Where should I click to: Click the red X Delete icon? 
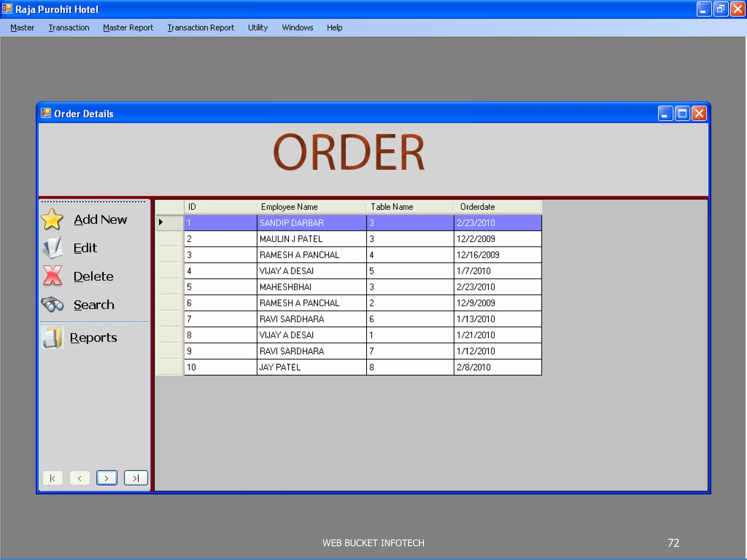coord(53,276)
